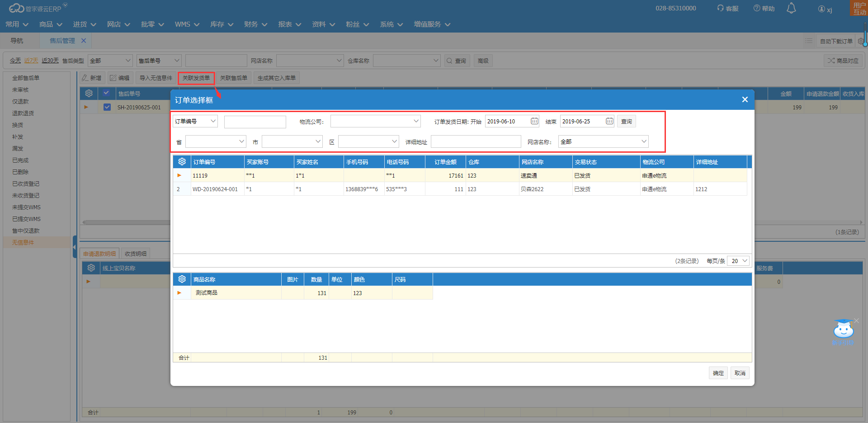Click 确定 to confirm order selection
The height and width of the screenshot is (423, 868).
pyautogui.click(x=718, y=373)
